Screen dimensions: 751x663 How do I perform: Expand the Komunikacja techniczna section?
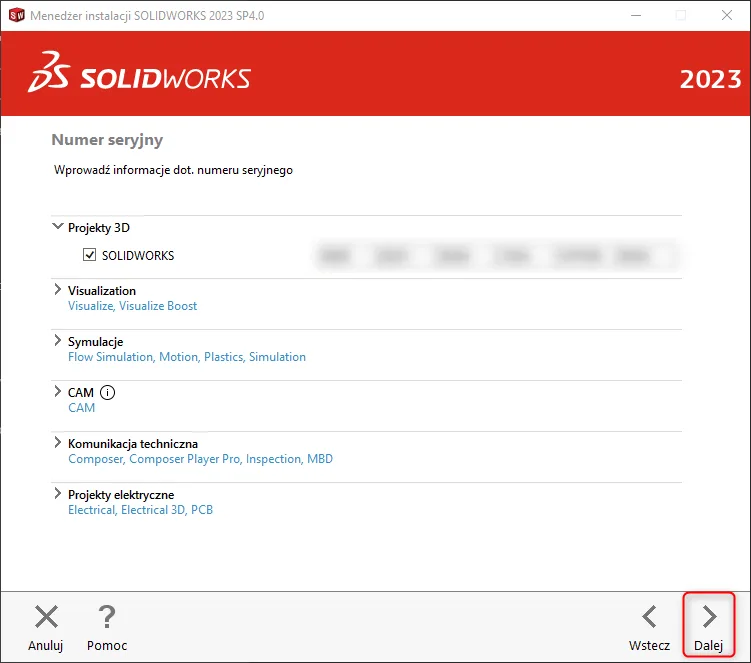click(57, 442)
